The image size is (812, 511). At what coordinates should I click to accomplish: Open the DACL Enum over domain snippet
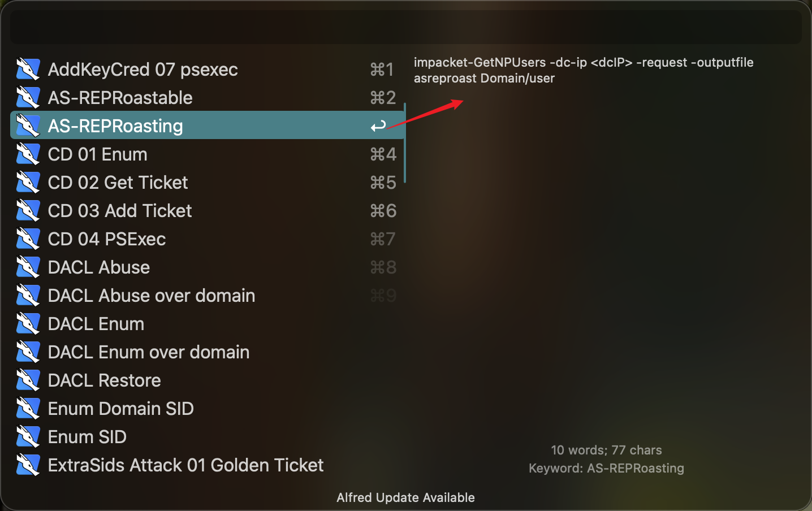(207, 352)
